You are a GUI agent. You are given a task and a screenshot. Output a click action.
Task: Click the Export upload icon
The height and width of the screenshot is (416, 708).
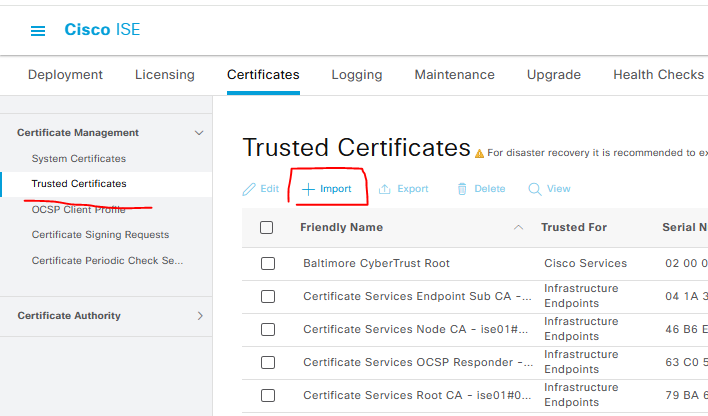[384, 189]
